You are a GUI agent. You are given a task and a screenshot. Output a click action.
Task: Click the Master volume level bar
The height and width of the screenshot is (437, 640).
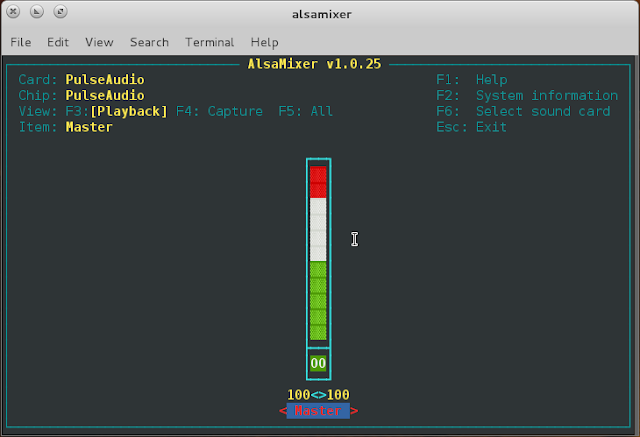coord(318,253)
